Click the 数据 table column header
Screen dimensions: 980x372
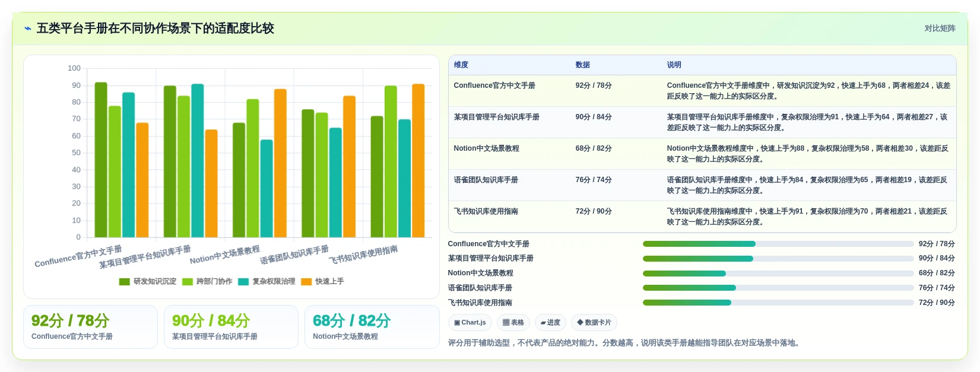click(x=583, y=65)
